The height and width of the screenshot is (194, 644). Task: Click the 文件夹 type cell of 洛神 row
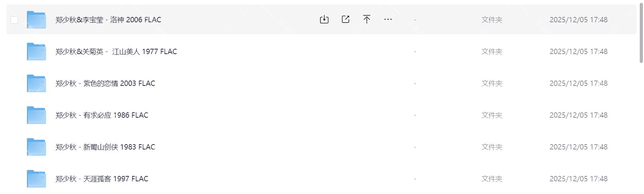492,20
